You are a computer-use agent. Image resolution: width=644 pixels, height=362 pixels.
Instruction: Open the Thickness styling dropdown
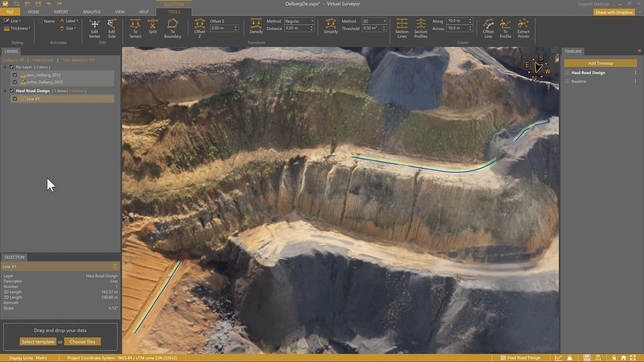pos(17,28)
